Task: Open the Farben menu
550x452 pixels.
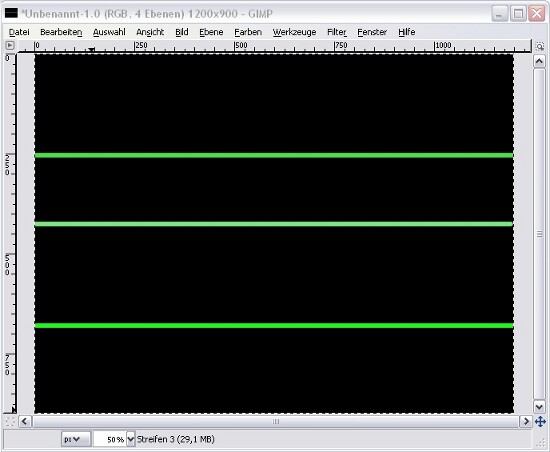Action: pos(248,32)
